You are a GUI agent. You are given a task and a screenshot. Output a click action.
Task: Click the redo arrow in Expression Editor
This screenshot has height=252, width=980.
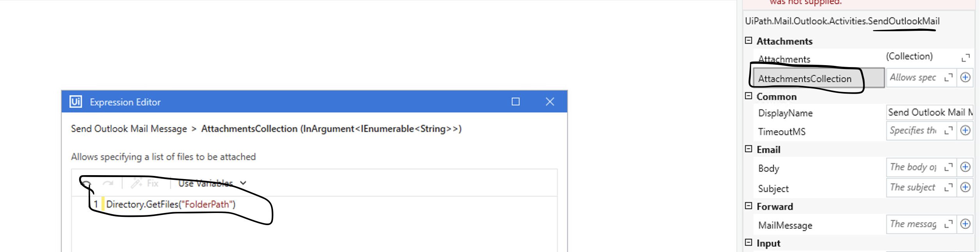pos(108,183)
